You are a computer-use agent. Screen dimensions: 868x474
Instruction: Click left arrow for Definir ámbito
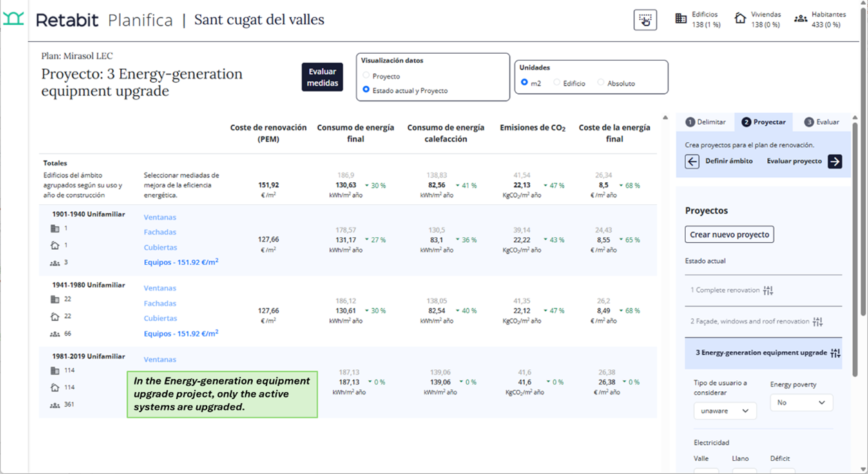click(692, 161)
